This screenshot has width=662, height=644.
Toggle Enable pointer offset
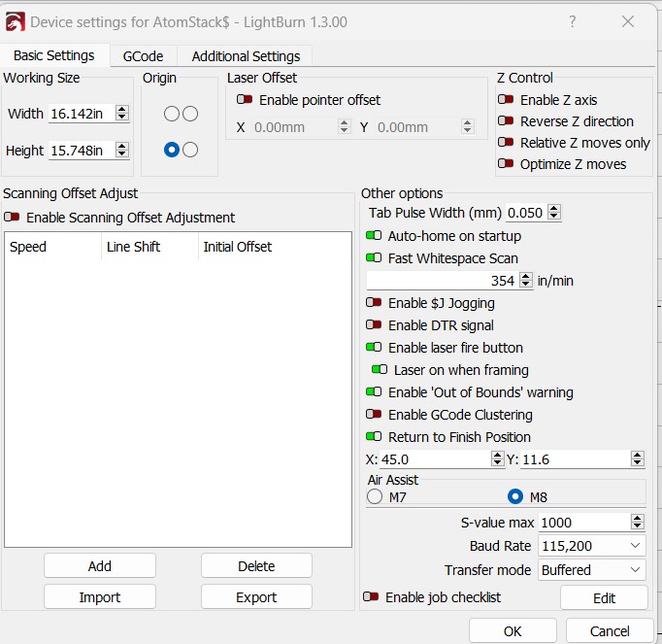point(245,100)
